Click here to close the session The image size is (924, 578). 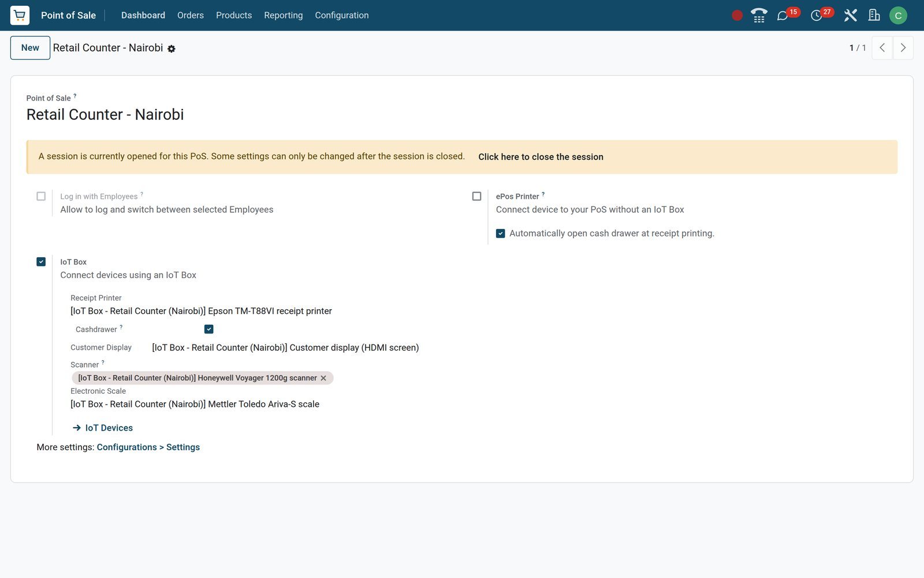[x=541, y=157]
